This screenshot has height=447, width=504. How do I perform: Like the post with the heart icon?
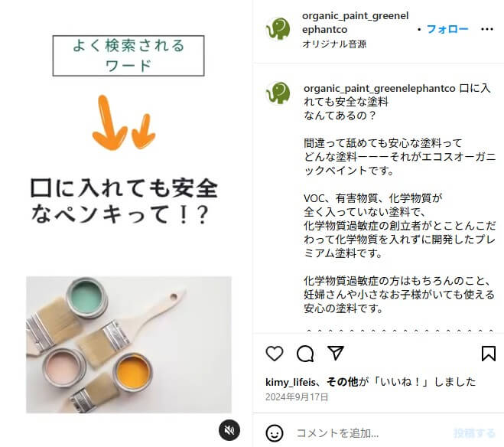pos(275,354)
